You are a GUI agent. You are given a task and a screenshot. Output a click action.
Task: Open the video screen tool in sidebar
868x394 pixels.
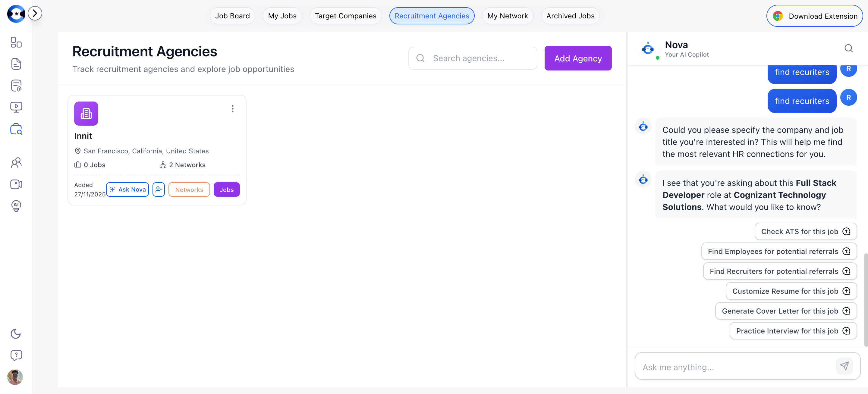16,107
